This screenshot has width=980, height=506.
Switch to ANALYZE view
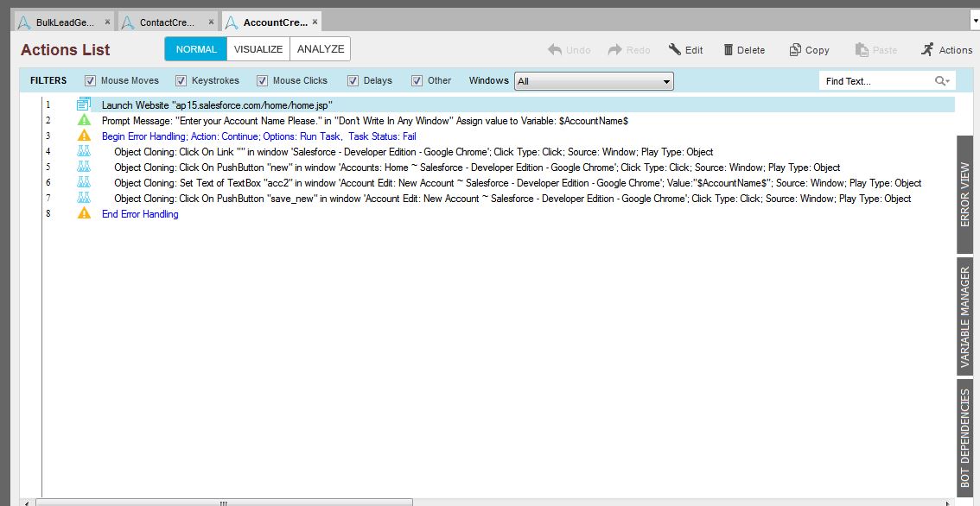[321, 49]
